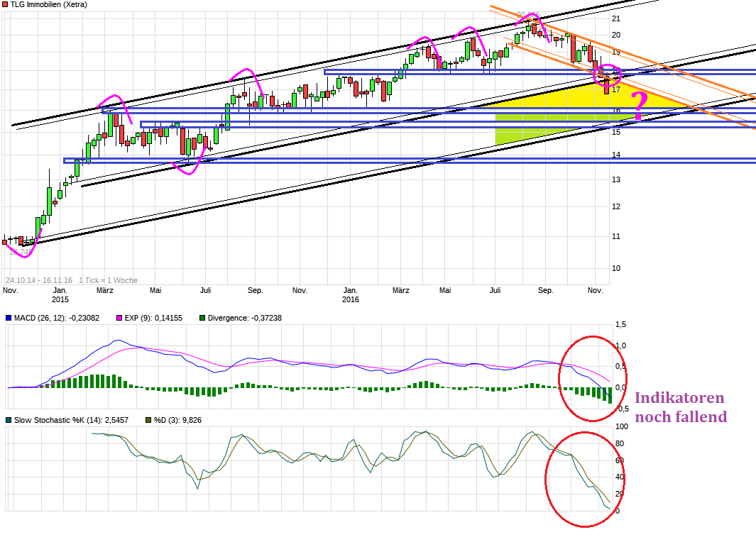Click the '1 Tick = 1 Woche' interval label

click(x=108, y=280)
